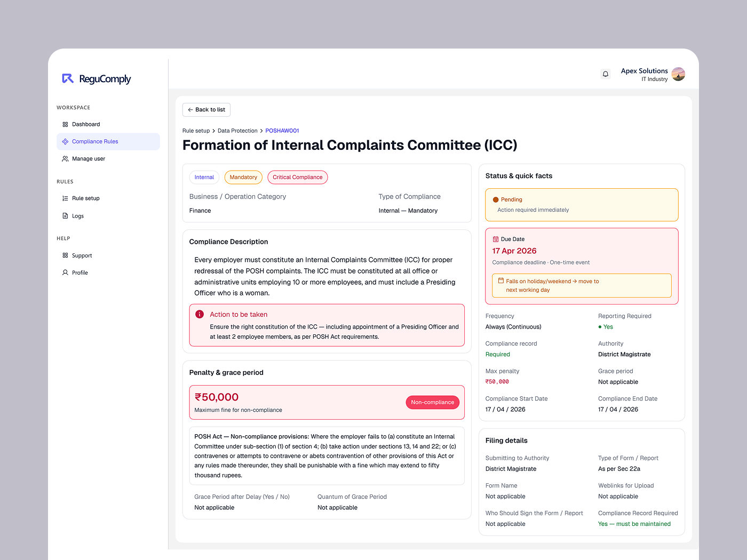Screen dimensions: 747x560
Task: Click As per Sec 22a form type
Action: pos(619,469)
